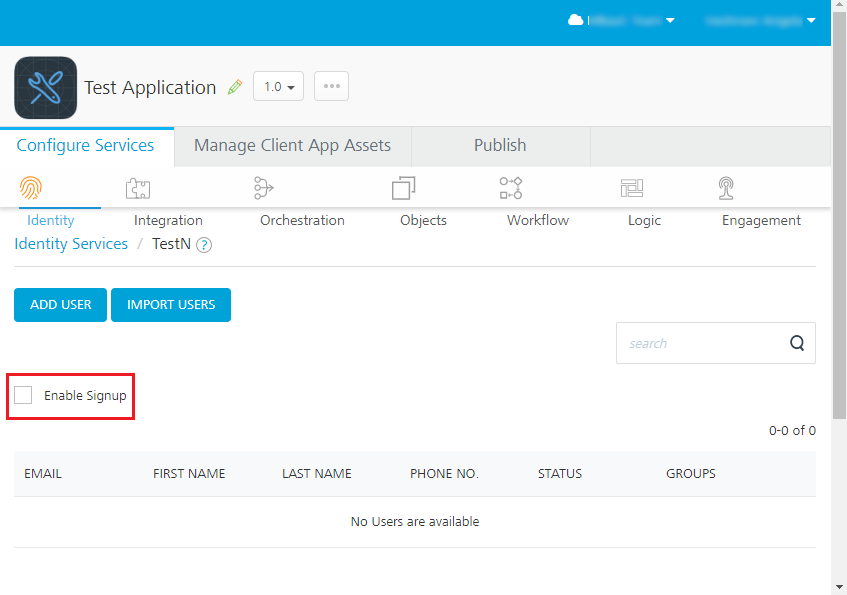Viewport: 847px width, 595px height.
Task: Click the IMPORT USERS button
Action: [171, 305]
